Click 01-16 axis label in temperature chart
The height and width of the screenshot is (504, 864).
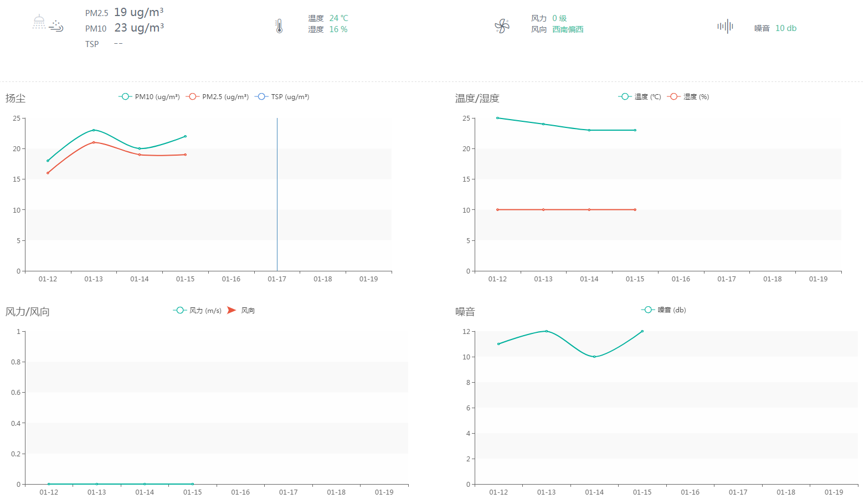click(x=681, y=279)
